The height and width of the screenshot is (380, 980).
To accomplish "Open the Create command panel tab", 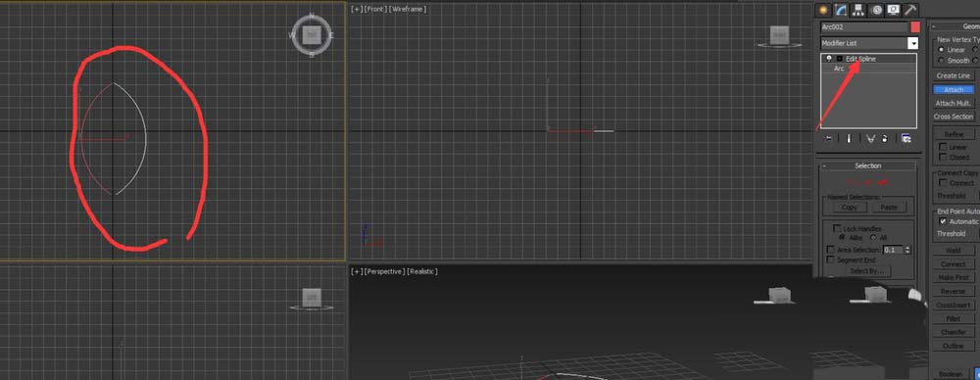I will point(823,10).
